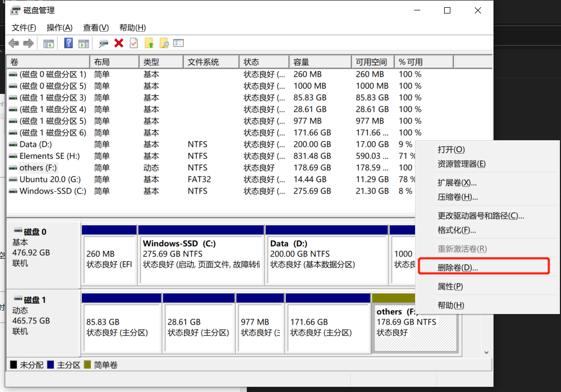This screenshot has height=392, width=561.
Task: Click the folder with magnifier explore icon
Action: (x=164, y=43)
